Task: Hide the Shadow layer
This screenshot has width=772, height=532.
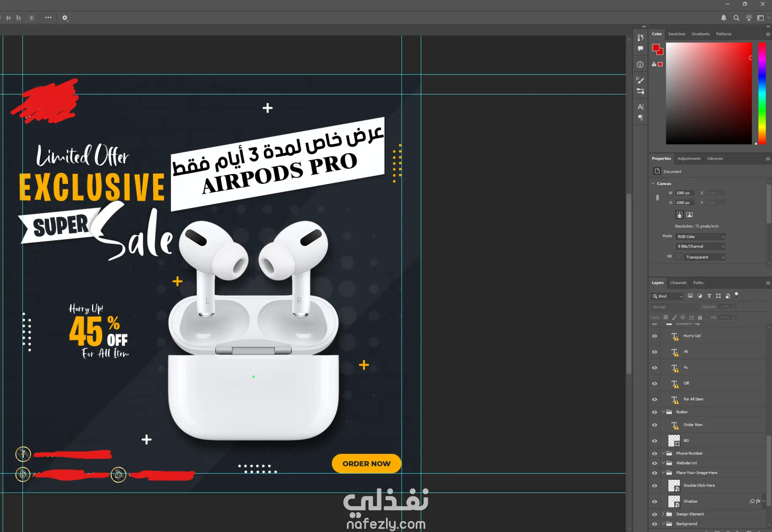Action: (x=655, y=501)
